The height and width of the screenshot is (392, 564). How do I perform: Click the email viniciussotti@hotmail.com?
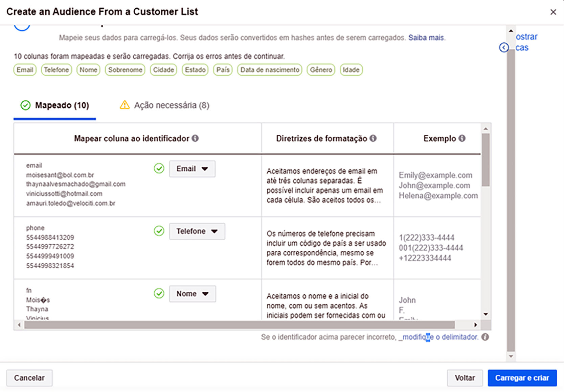click(x=64, y=194)
